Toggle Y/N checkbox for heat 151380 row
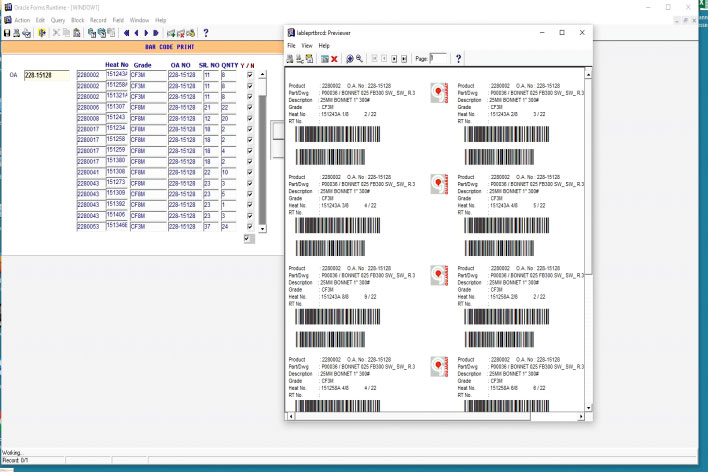The width and height of the screenshot is (708, 472). 250,161
